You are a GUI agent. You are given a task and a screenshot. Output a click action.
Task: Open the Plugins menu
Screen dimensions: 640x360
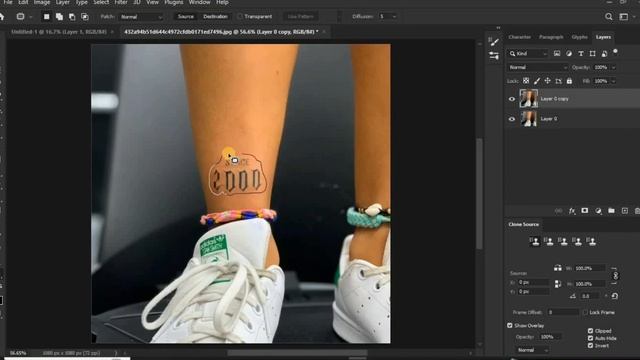(173, 2)
